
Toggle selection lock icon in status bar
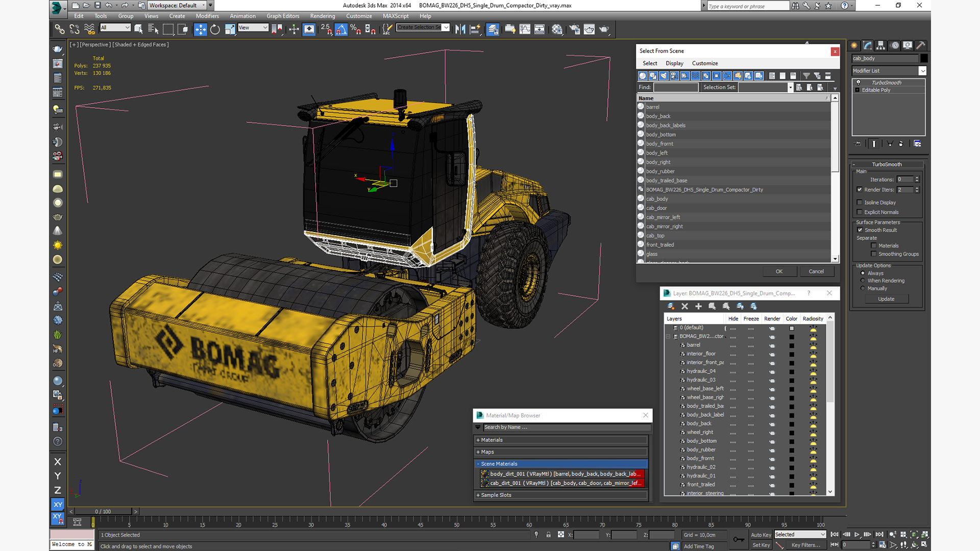pyautogui.click(x=548, y=535)
